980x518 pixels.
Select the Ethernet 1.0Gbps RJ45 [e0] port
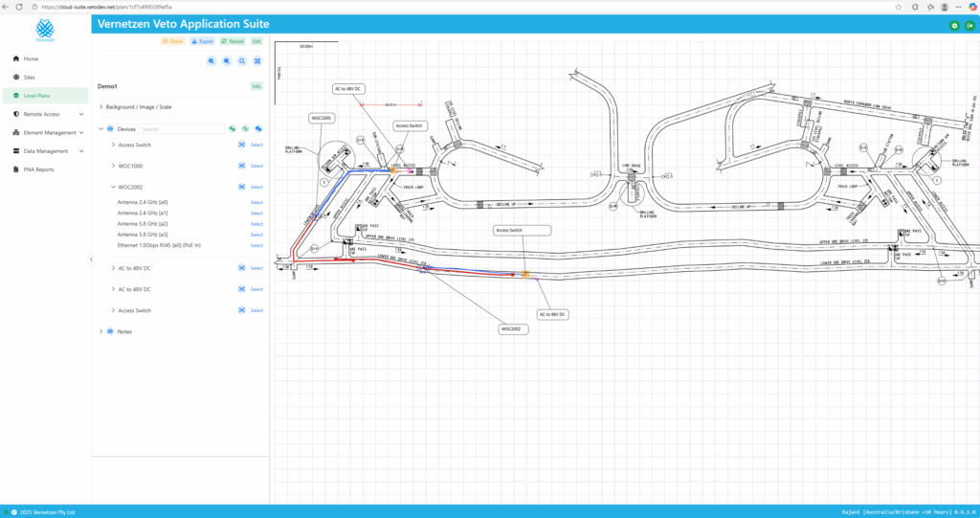(256, 245)
